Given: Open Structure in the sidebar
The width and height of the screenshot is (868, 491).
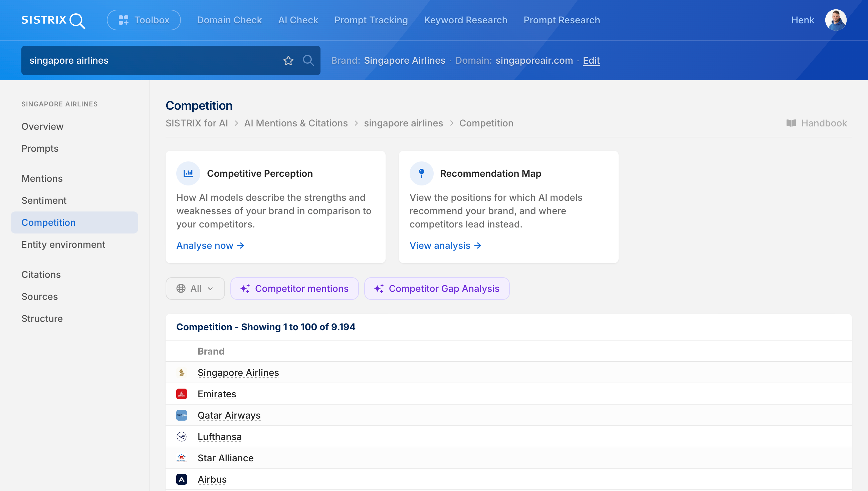Looking at the screenshot, I should click(42, 318).
